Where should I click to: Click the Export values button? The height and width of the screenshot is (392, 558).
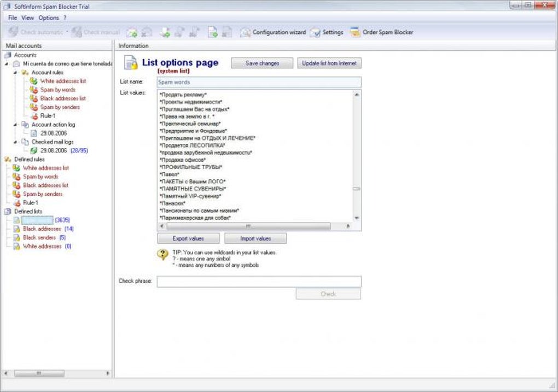pos(188,238)
